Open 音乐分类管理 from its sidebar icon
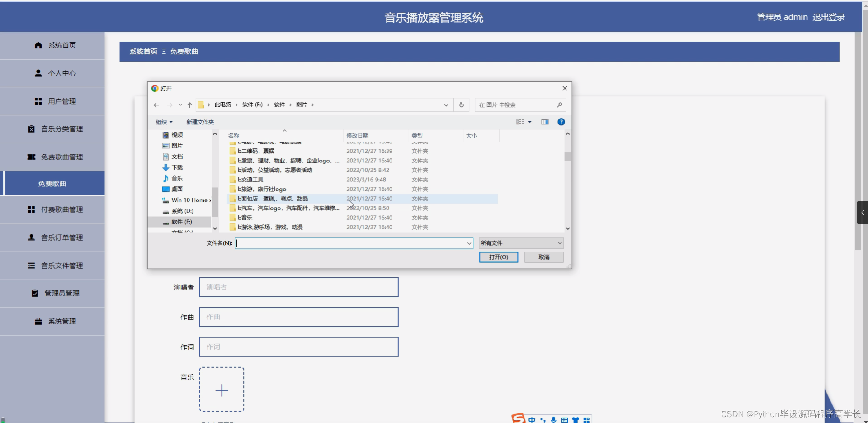Screen dimensions: 868x423 pyautogui.click(x=31, y=129)
